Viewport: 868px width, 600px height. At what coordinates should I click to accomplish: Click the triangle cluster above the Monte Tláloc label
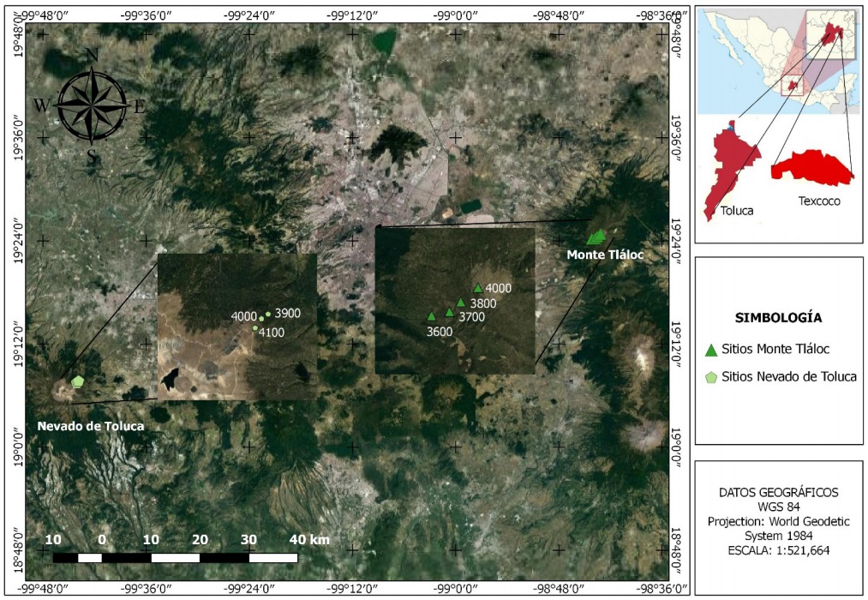596,236
